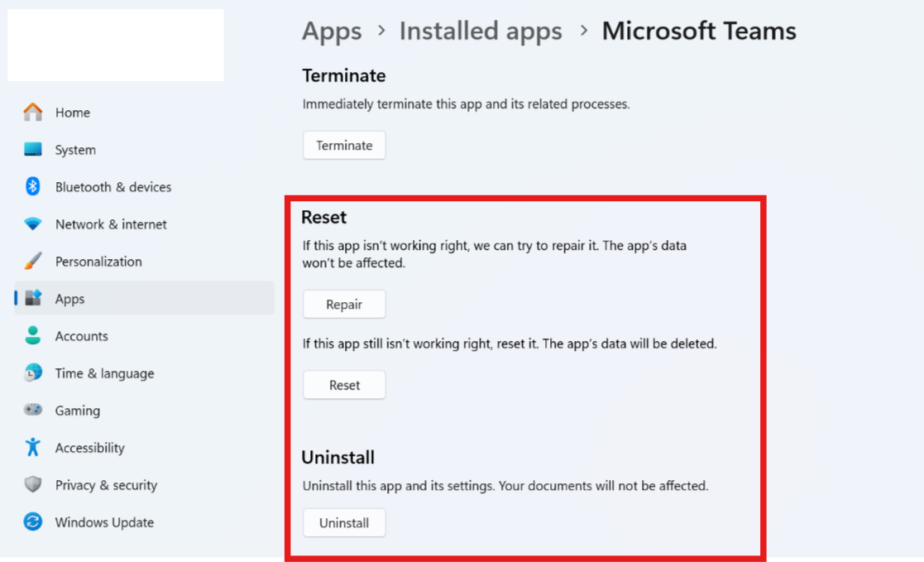The height and width of the screenshot is (562, 924).
Task: Click the Windows Update refresh icon
Action: pyautogui.click(x=33, y=522)
